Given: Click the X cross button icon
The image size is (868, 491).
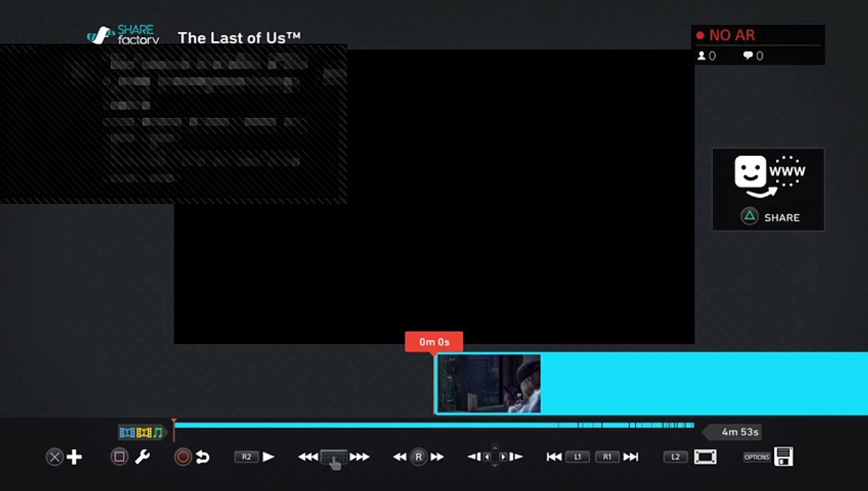Looking at the screenshot, I should click(x=55, y=457).
